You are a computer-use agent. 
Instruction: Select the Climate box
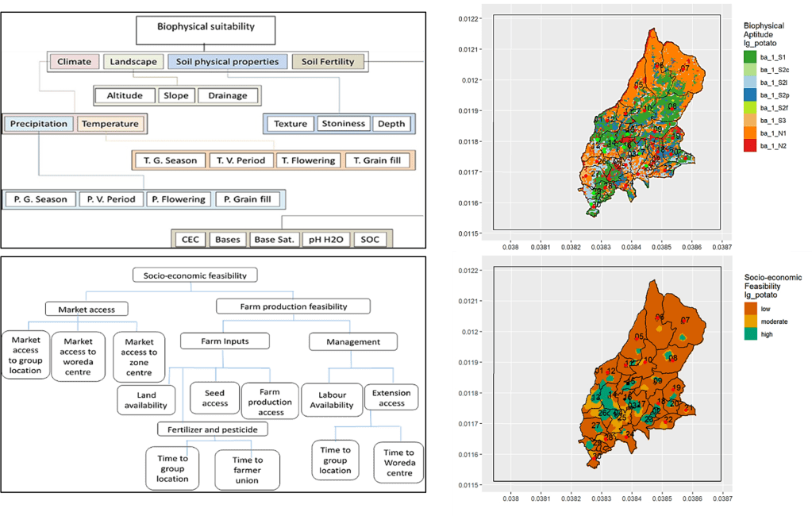pyautogui.click(x=74, y=61)
